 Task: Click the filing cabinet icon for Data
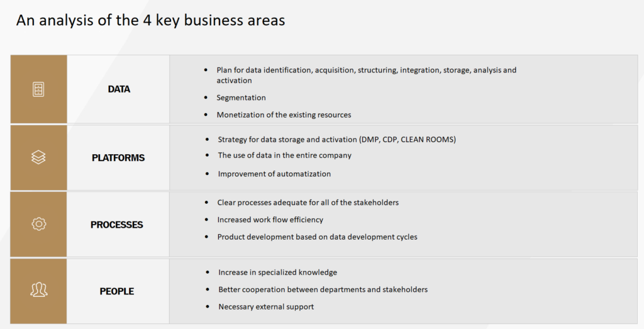click(x=38, y=89)
